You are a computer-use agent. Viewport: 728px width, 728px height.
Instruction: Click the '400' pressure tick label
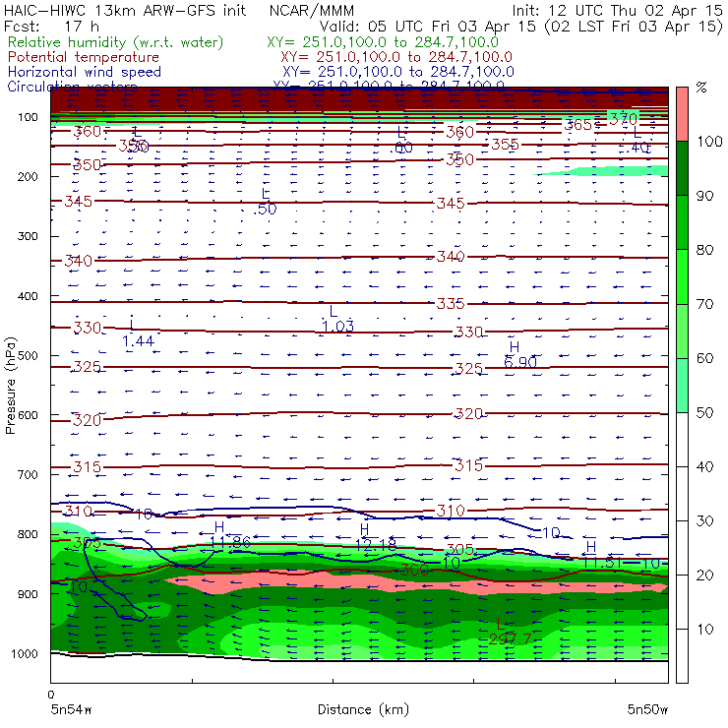[28, 296]
